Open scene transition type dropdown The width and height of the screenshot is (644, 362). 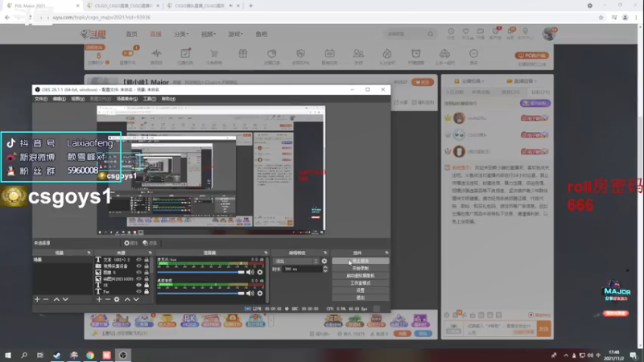pos(296,261)
